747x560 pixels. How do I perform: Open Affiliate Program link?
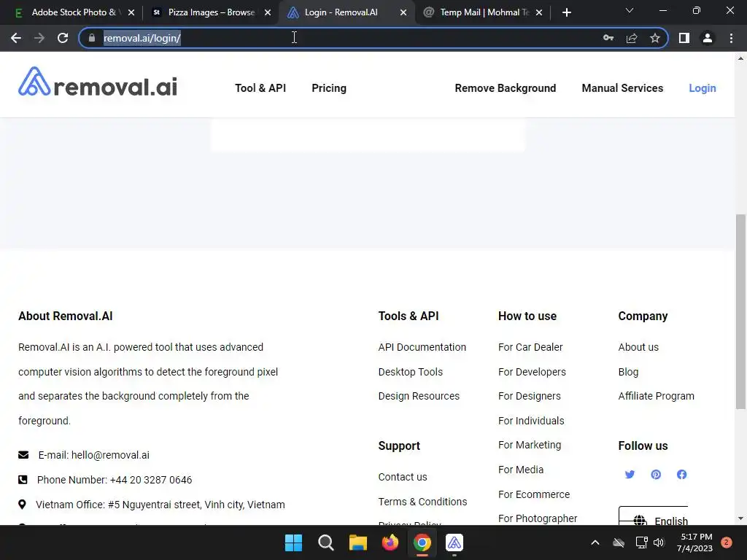click(x=656, y=396)
